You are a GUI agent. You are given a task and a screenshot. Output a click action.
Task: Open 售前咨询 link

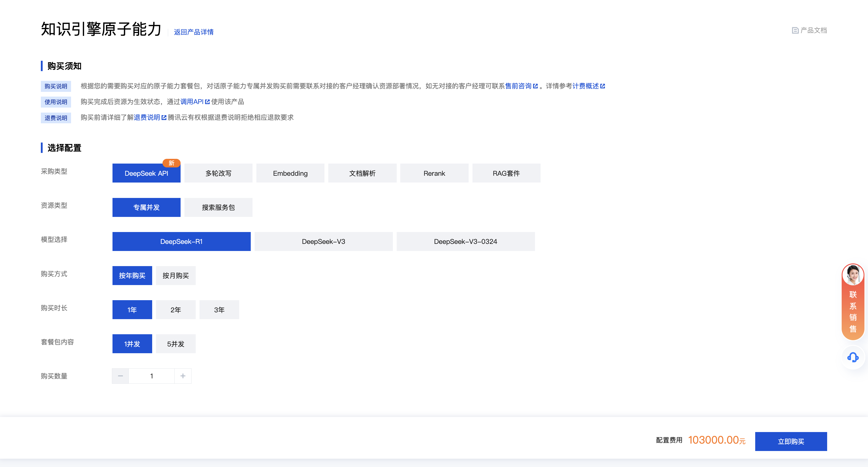pos(518,86)
